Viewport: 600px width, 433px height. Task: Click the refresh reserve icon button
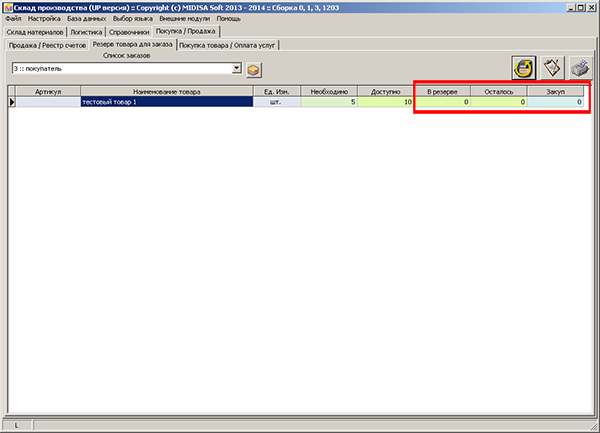[x=523, y=68]
